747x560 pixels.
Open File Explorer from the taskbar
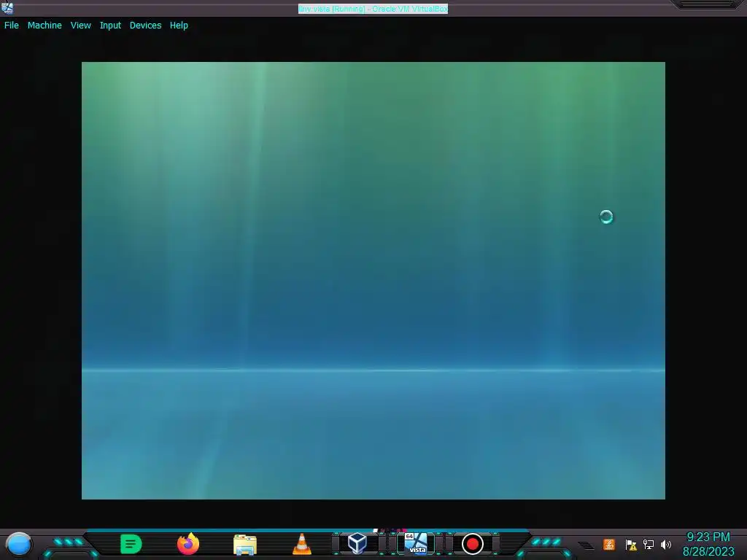click(245, 544)
